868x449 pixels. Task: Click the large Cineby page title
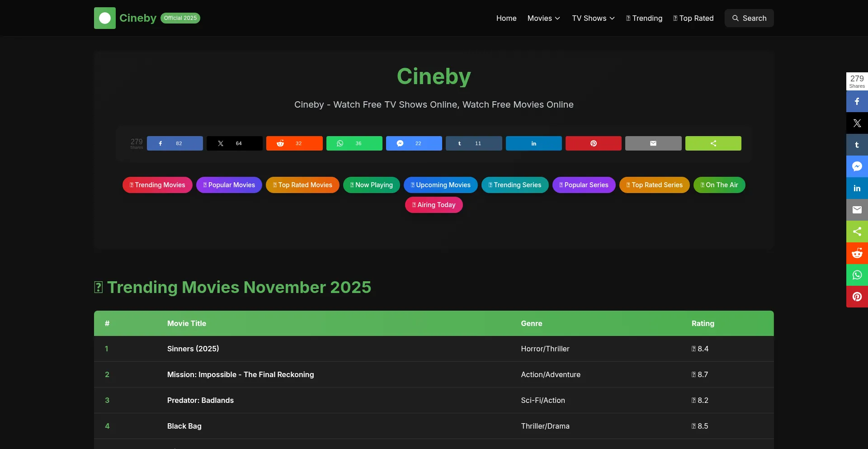click(434, 76)
